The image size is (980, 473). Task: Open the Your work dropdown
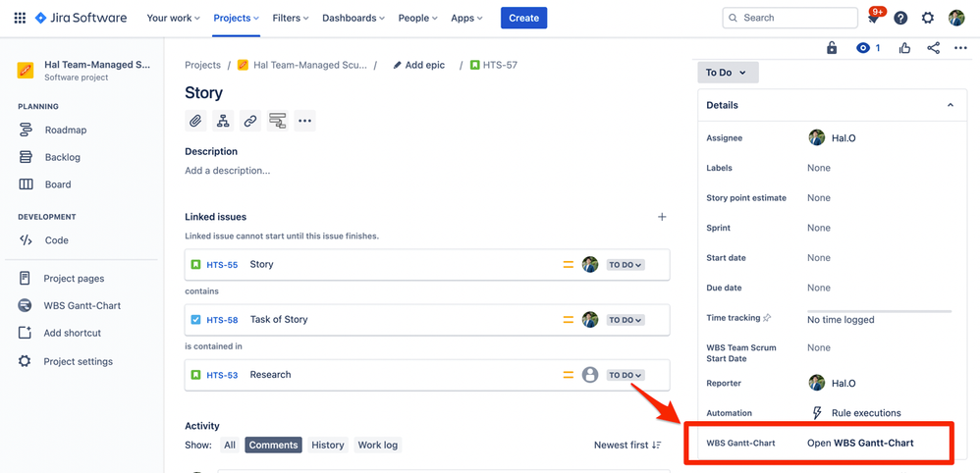[173, 18]
